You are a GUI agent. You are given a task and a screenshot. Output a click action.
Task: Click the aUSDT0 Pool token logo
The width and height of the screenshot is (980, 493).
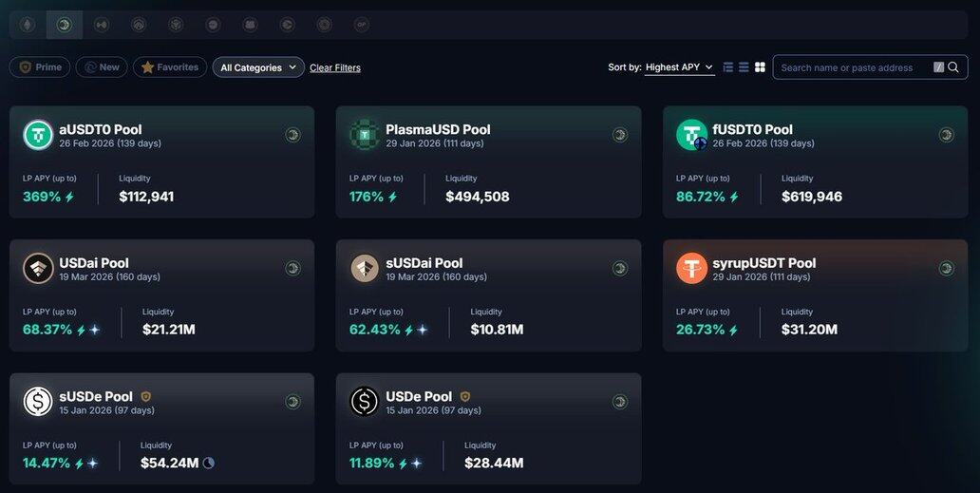[38, 135]
